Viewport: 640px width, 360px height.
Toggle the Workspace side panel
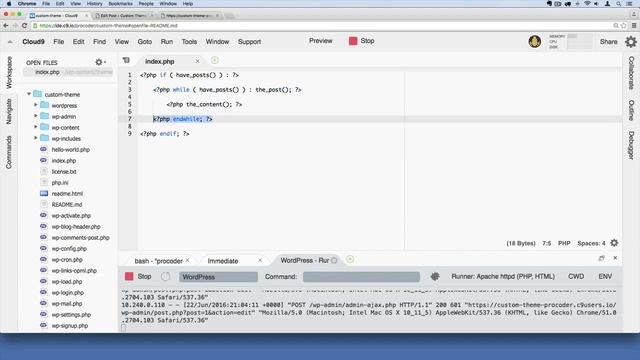coord(9,73)
